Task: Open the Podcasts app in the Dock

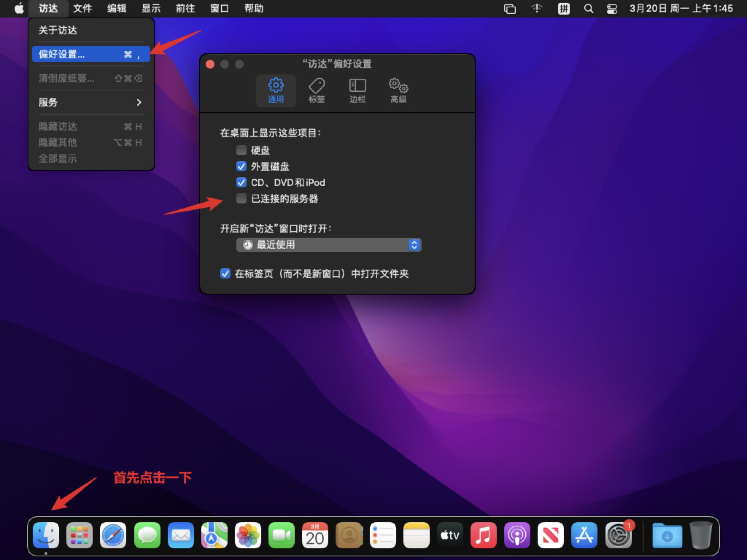Action: 517,535
